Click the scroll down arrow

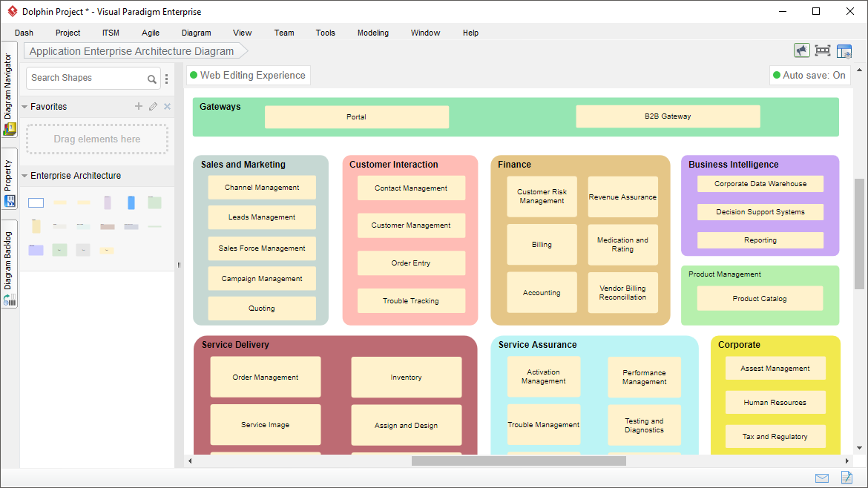click(x=859, y=448)
